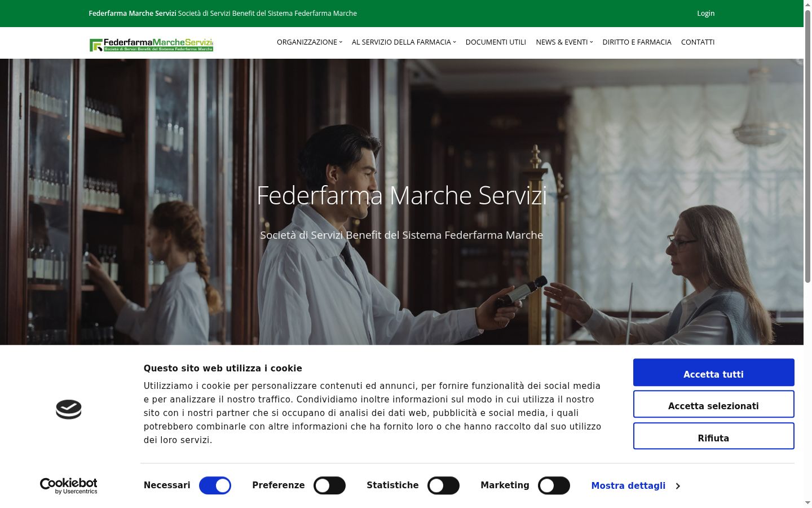Toggle the Necessari cookie switch
The height and width of the screenshot is (508, 812).
[215, 485]
